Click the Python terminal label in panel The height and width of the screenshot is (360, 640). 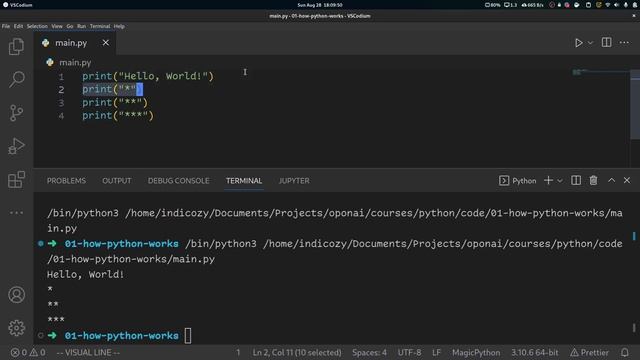(x=518, y=181)
